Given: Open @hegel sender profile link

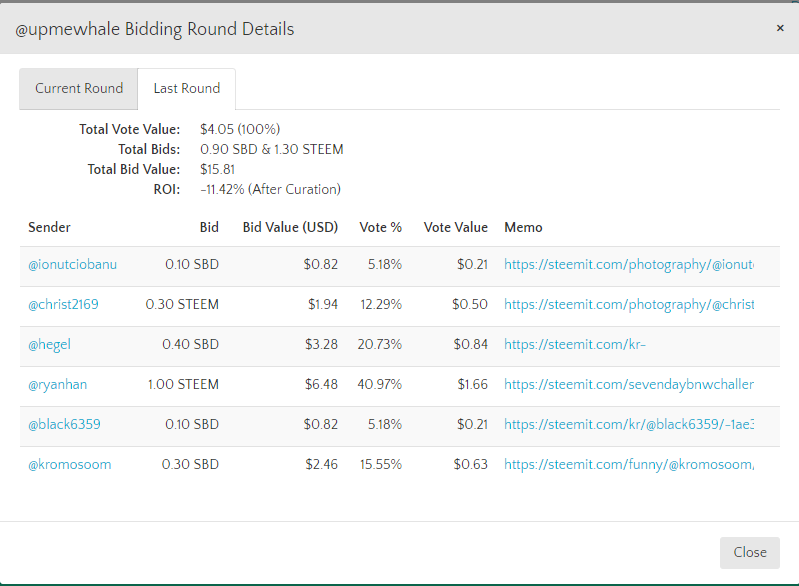Looking at the screenshot, I should click(49, 344).
